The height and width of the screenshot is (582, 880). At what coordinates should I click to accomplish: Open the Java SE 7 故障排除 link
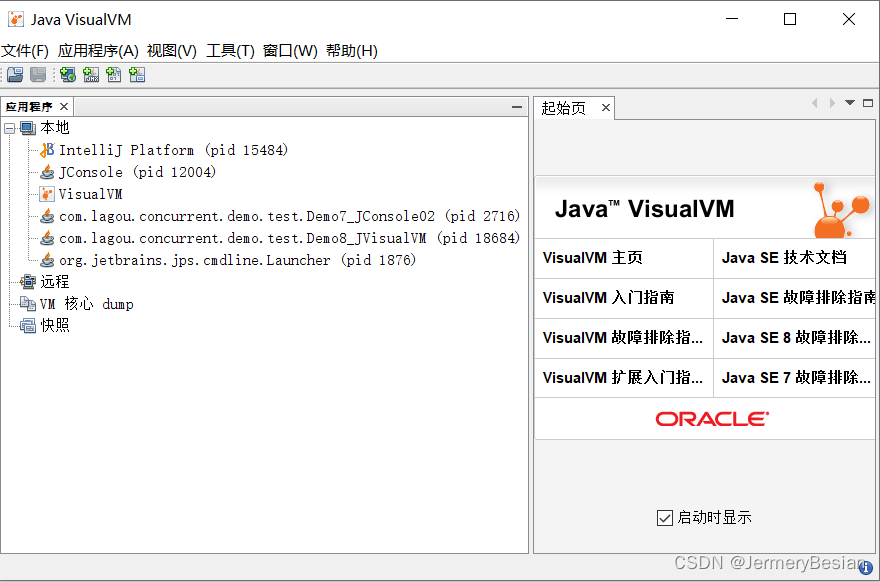click(796, 378)
